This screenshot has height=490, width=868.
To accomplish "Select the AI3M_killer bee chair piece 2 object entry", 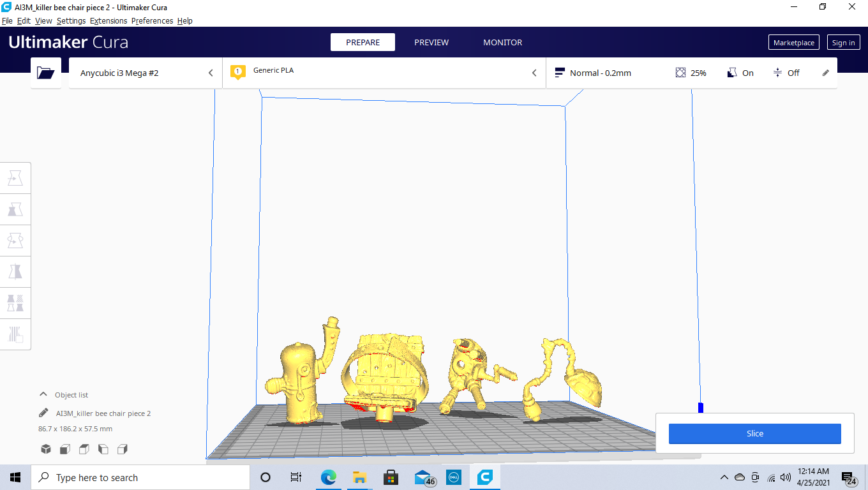I will coord(103,413).
